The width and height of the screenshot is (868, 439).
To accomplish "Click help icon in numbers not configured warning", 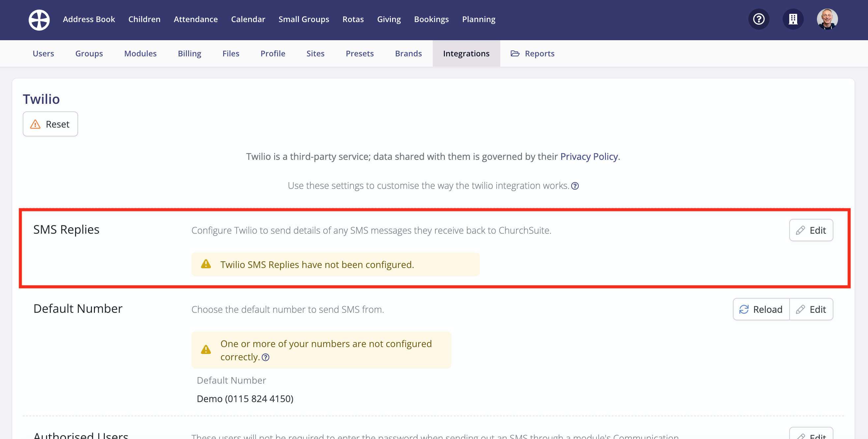I will click(x=266, y=357).
